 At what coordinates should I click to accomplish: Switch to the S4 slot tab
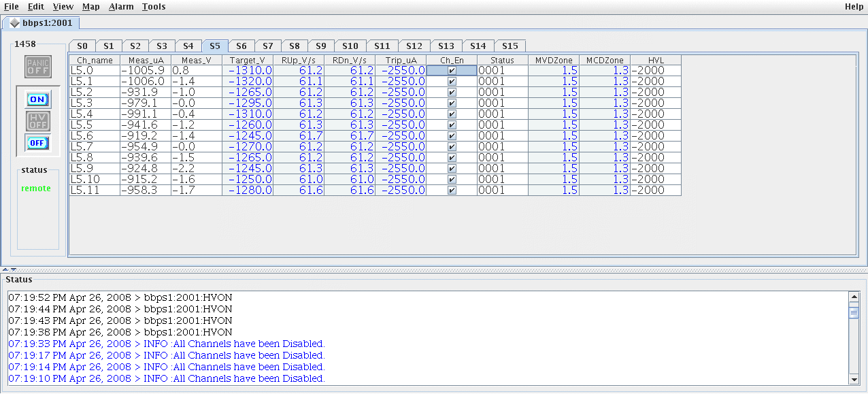click(x=188, y=46)
